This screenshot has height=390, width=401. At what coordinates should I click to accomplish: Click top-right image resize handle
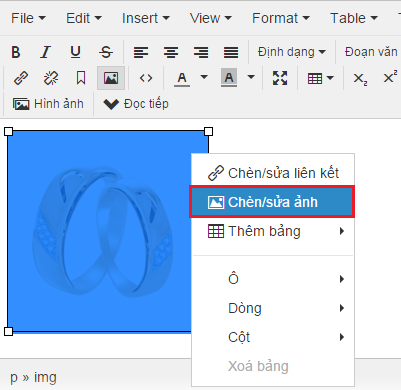[208, 131]
